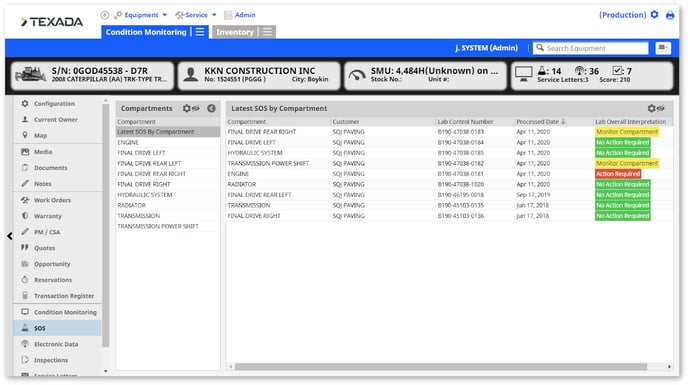Open the Latest SOS panel gear icon

(656, 108)
